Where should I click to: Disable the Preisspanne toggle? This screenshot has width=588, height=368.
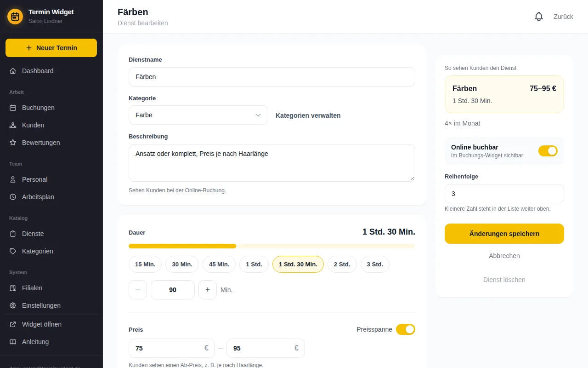point(406,329)
